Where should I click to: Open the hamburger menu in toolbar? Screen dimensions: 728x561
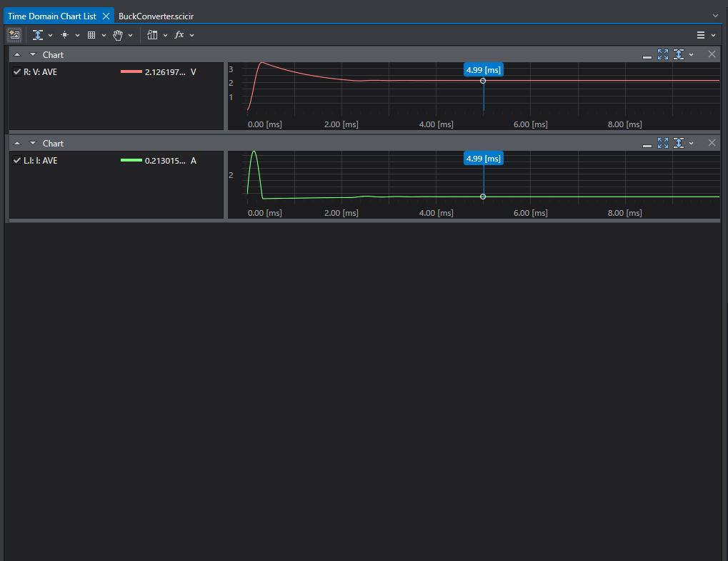click(x=701, y=35)
